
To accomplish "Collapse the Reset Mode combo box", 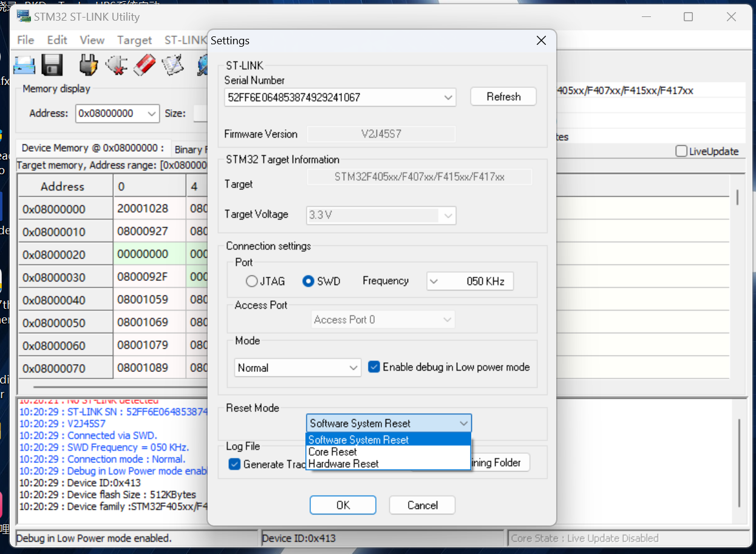I will (463, 424).
